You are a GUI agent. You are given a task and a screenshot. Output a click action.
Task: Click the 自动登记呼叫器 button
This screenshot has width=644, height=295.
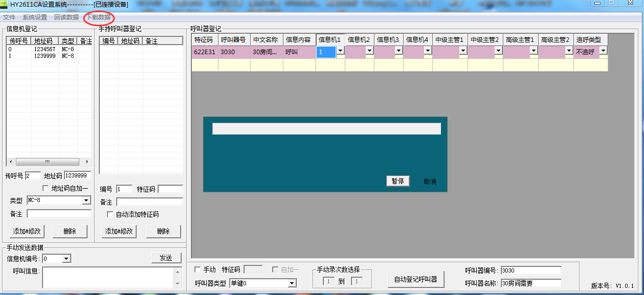[x=415, y=279]
